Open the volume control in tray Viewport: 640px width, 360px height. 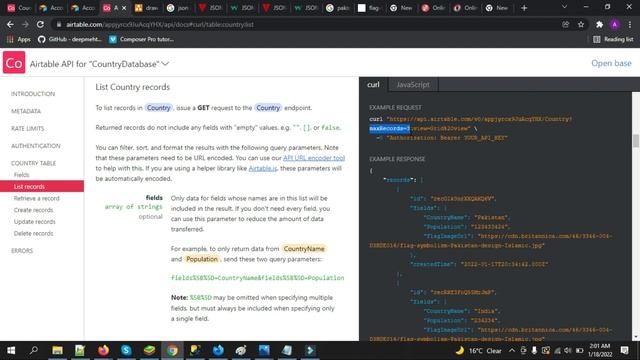[568, 350]
